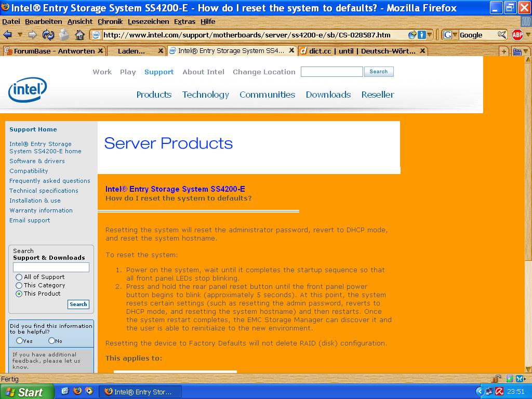This screenshot has height=399, width=532.
Task: Open the Adblock Plus ABP icon
Action: pos(517,35)
